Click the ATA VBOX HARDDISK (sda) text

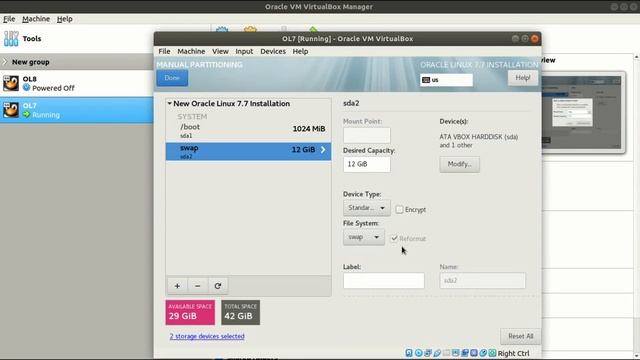pos(479,137)
